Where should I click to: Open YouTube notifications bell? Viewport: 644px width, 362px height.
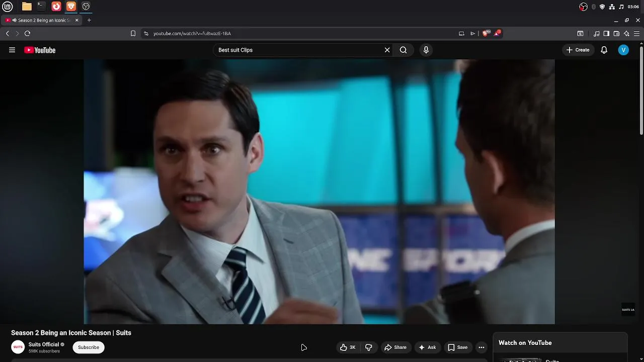(x=604, y=50)
